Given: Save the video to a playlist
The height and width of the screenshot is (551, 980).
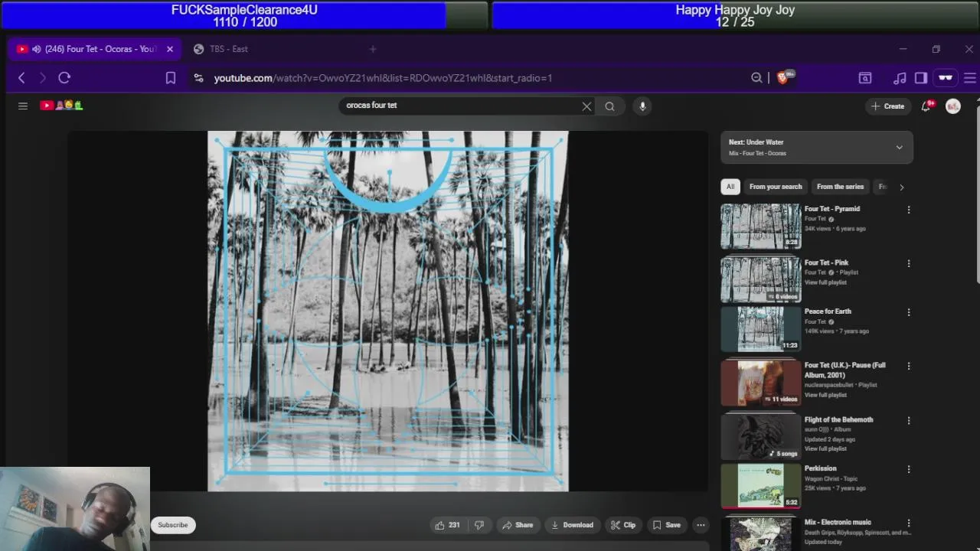Looking at the screenshot, I should click(x=666, y=525).
